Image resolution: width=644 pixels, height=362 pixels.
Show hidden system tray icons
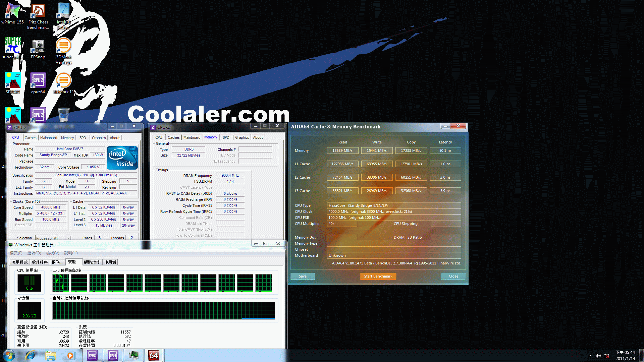[590, 356]
